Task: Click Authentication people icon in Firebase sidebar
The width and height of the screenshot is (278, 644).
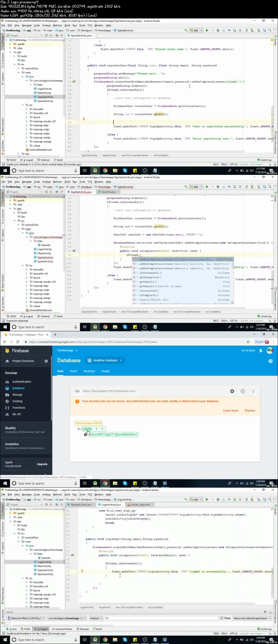Action: [7, 382]
